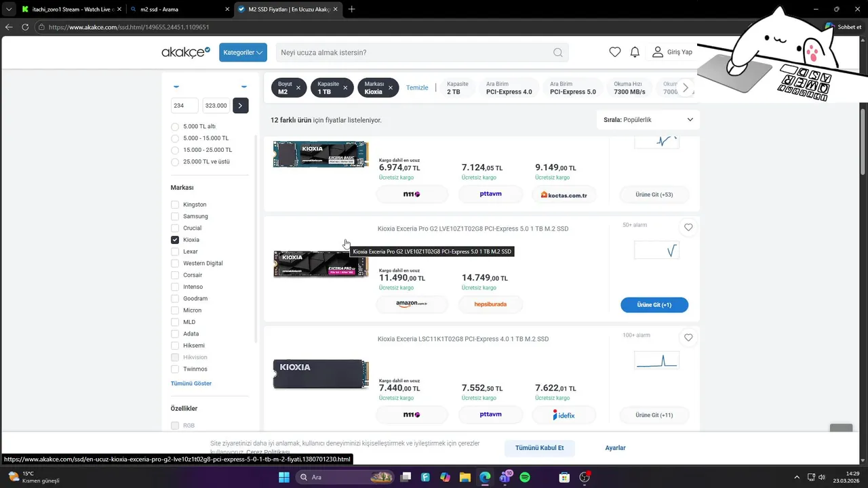Click the search magnifier icon in search bar
This screenshot has width=868, height=488.
557,52
